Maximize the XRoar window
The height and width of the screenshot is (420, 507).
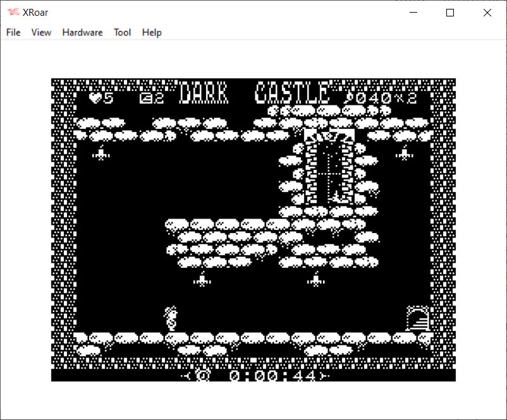point(450,13)
